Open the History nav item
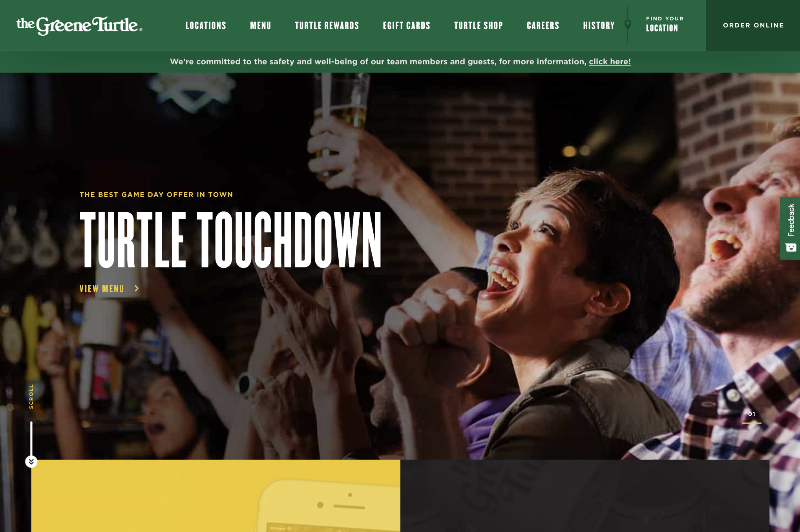800x532 pixels. point(599,26)
